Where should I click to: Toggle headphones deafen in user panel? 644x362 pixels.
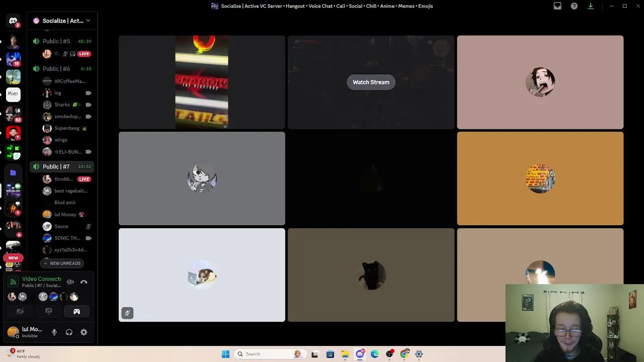[x=69, y=332]
